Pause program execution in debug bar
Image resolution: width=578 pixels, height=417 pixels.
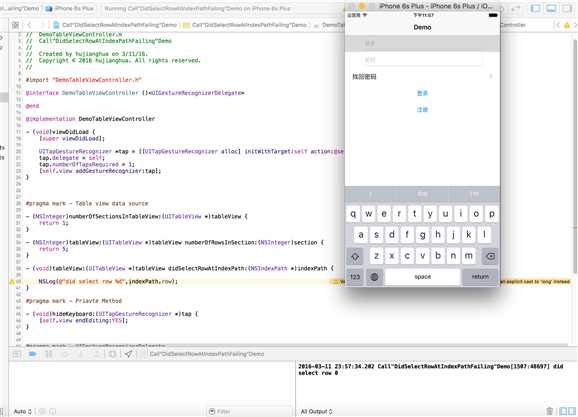tap(49, 354)
